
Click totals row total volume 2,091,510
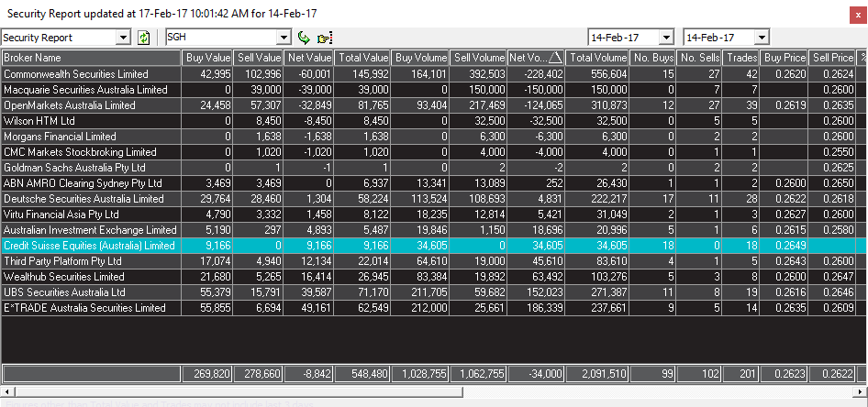[x=597, y=374]
